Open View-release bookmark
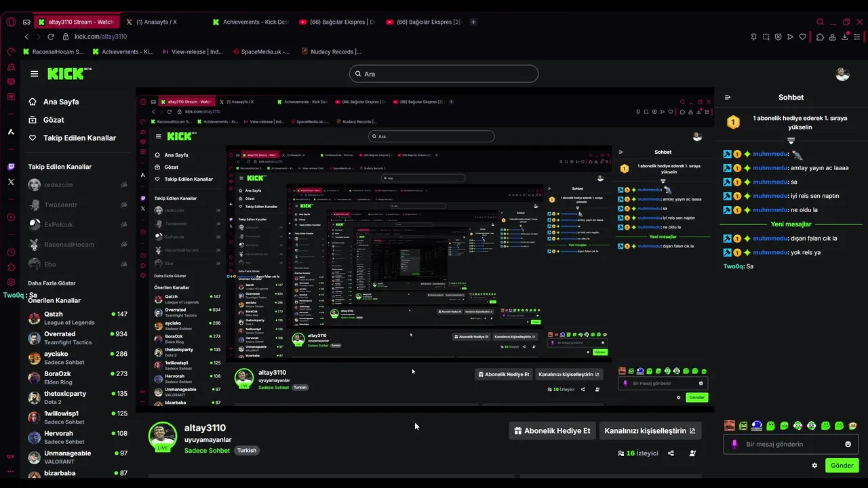The image size is (868, 488). (192, 52)
